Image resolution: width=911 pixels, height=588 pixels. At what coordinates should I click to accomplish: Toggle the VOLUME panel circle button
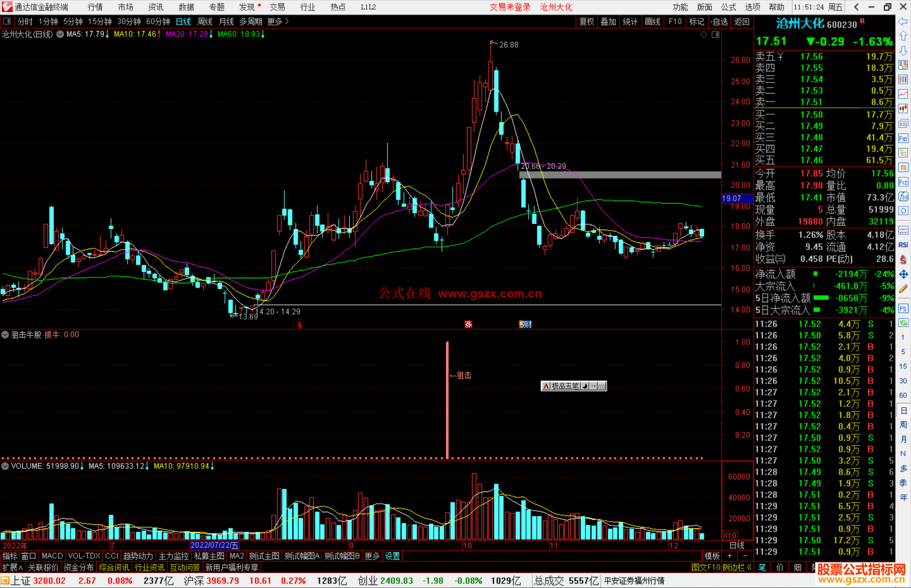tap(5, 466)
